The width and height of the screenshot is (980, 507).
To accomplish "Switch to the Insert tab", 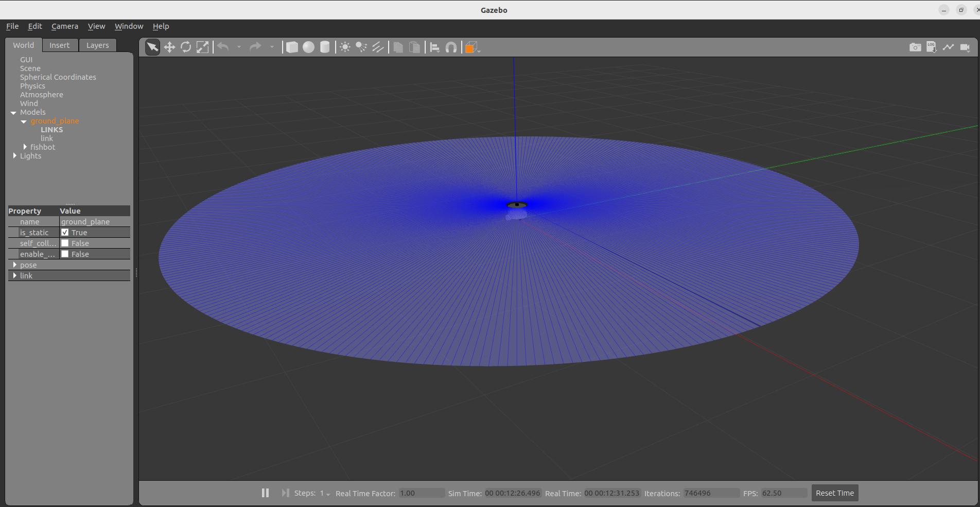I will [60, 45].
